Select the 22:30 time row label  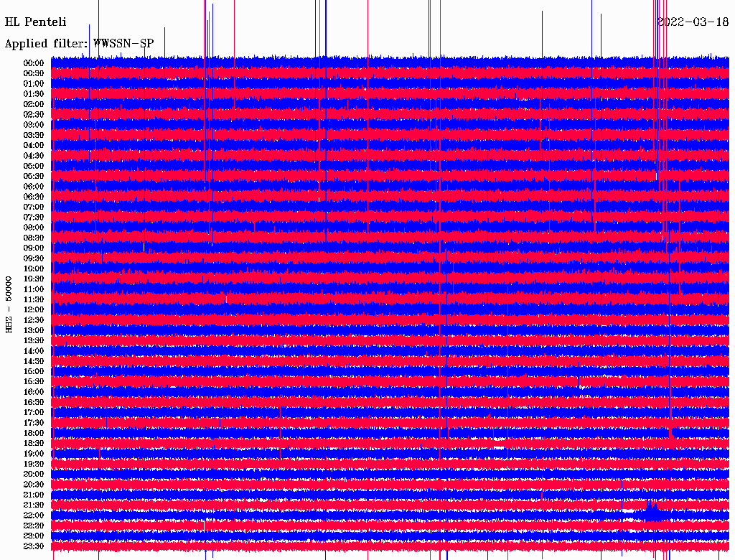(x=34, y=526)
